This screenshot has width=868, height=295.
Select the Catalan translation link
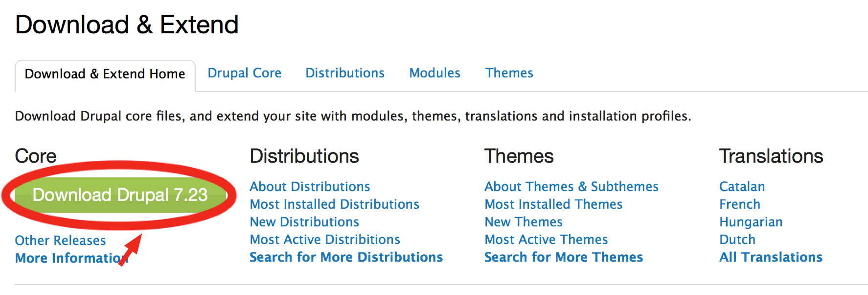click(742, 187)
